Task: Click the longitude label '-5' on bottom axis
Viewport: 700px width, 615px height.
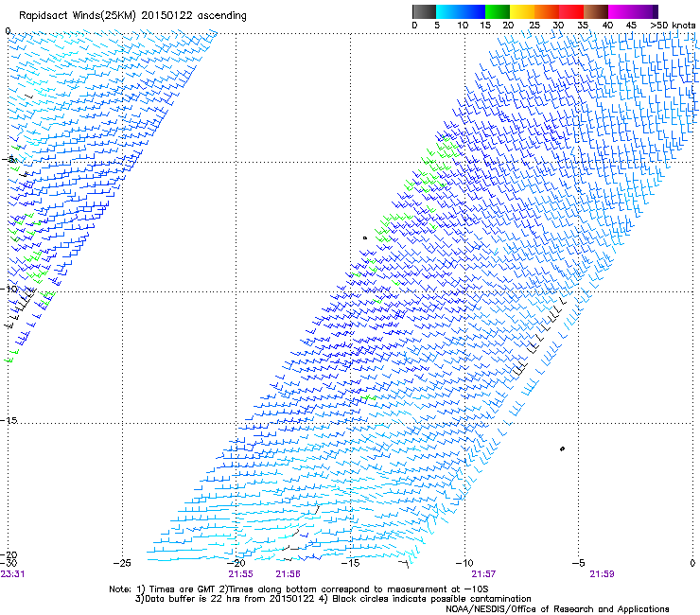Action: (578, 563)
